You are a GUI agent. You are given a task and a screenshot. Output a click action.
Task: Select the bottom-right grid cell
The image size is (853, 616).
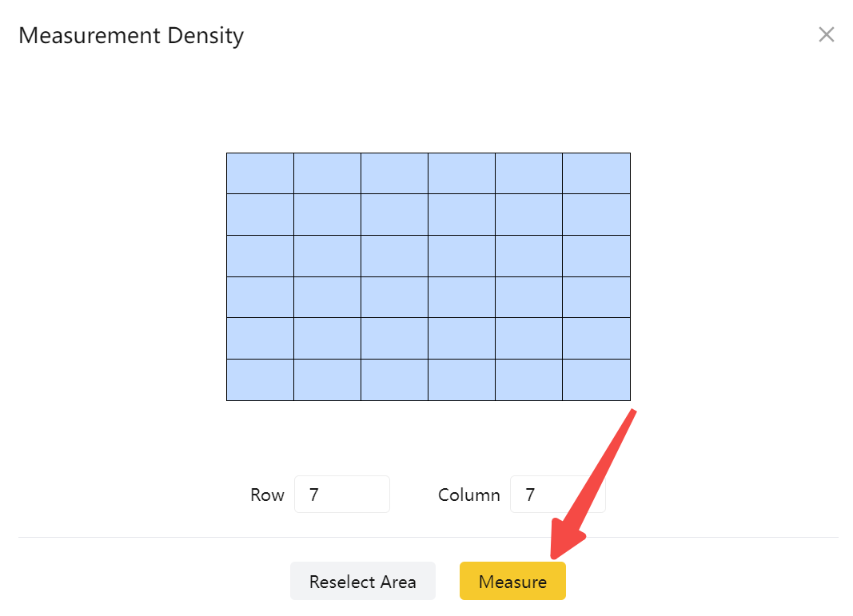(596, 380)
